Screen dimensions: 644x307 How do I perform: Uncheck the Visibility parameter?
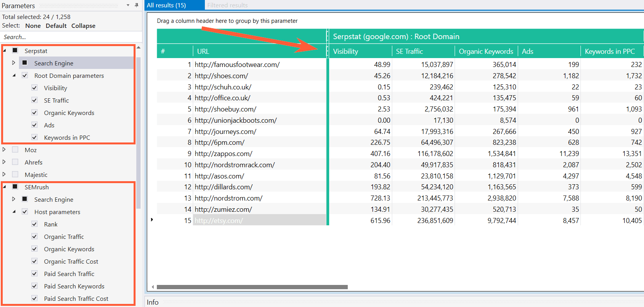34,88
